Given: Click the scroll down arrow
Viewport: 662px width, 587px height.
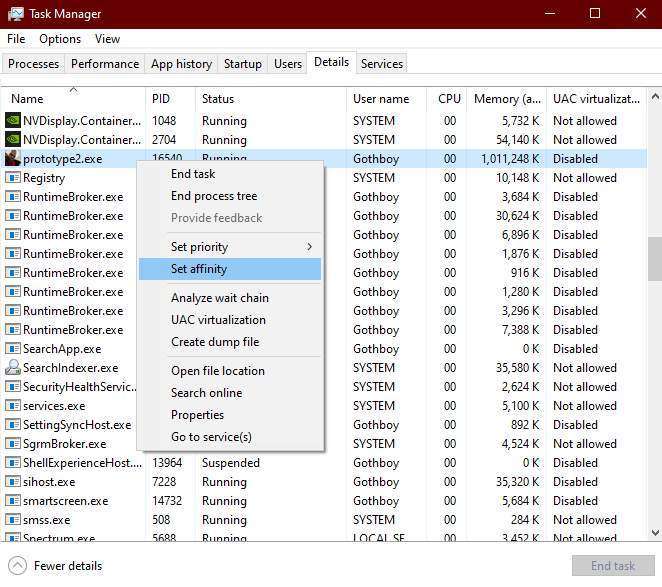Looking at the screenshot, I should tap(655, 533).
